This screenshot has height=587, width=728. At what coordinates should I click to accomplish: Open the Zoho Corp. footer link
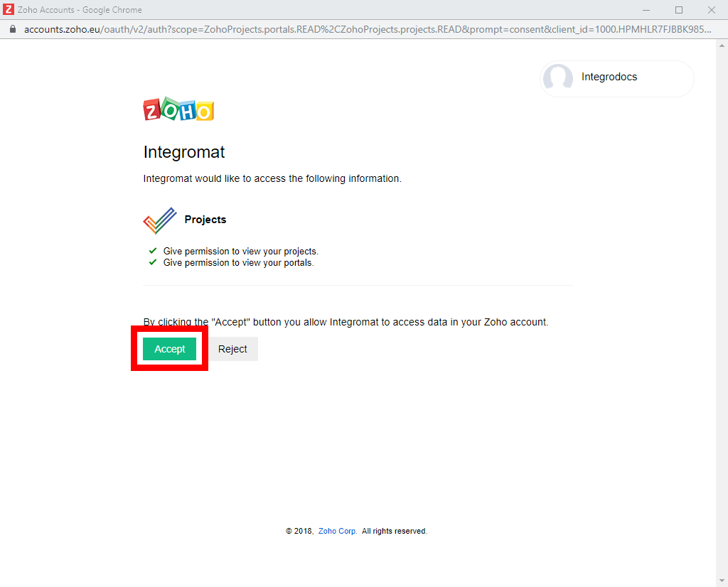[x=338, y=531]
